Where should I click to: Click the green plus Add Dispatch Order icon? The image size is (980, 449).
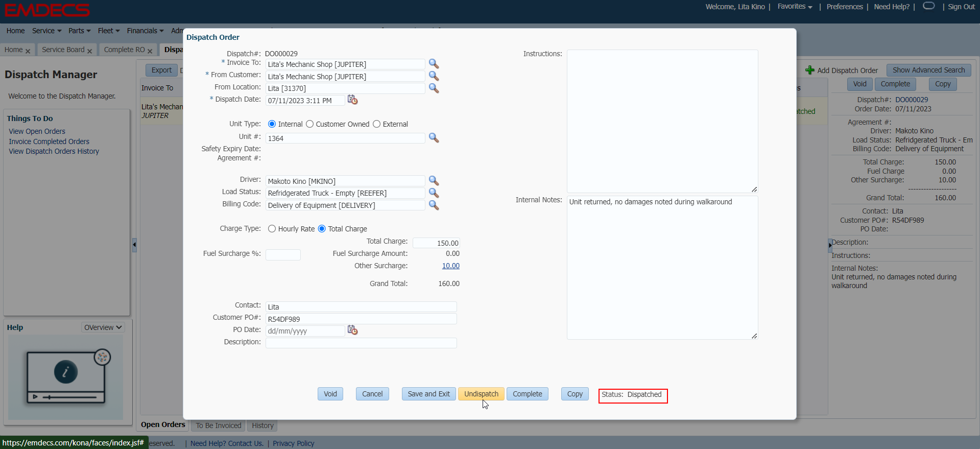pos(810,70)
